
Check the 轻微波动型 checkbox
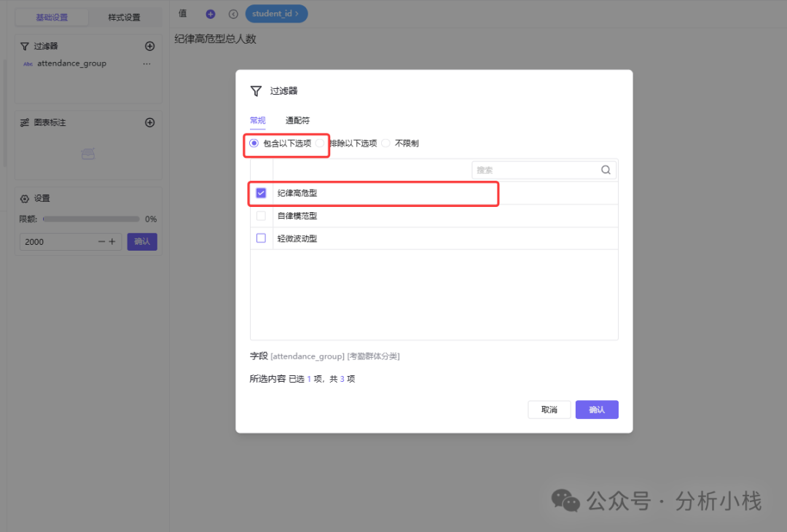tap(261, 238)
